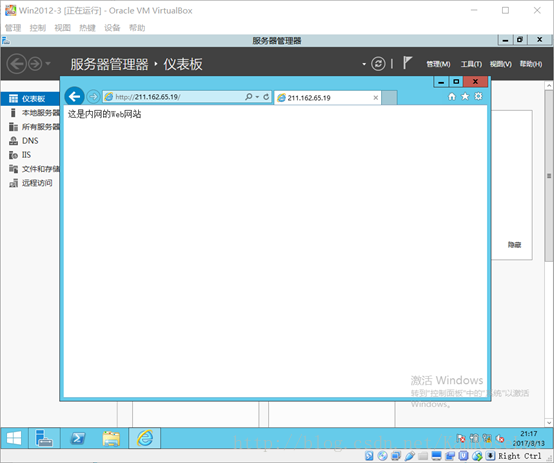Click the address bar URL field
Screen dimensions: 554x463
pyautogui.click(x=177, y=97)
